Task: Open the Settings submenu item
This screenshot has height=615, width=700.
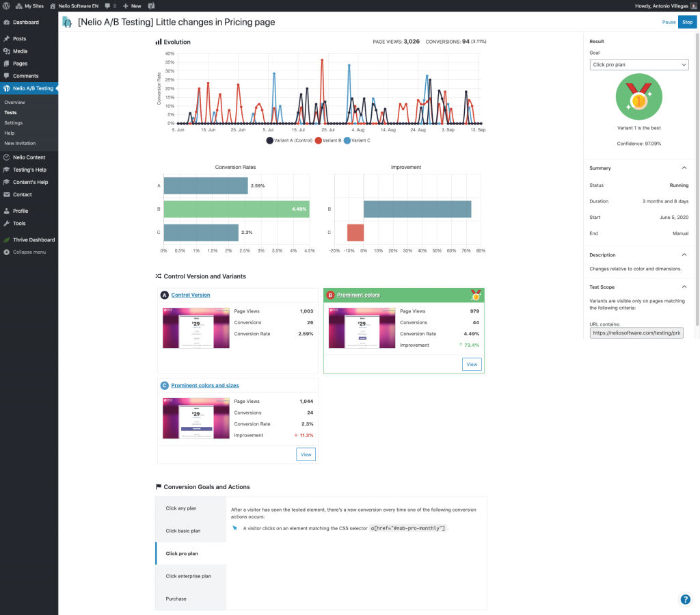Action: pyautogui.click(x=14, y=123)
